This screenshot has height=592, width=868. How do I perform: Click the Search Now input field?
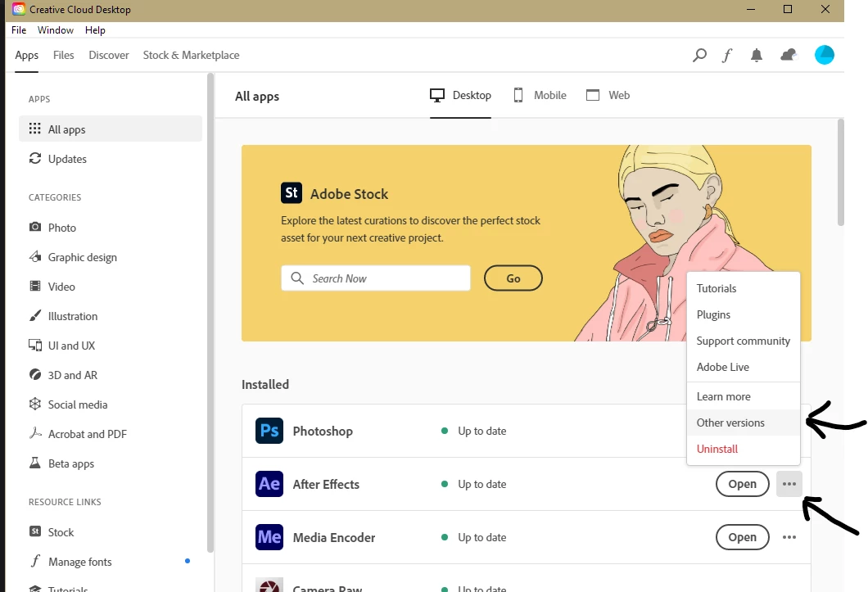pyautogui.click(x=376, y=278)
